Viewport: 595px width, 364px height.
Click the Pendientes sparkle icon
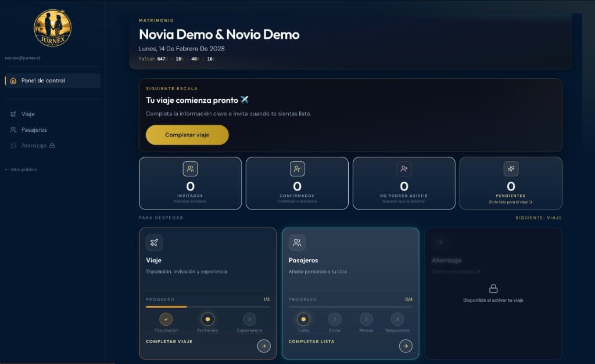[x=511, y=169]
